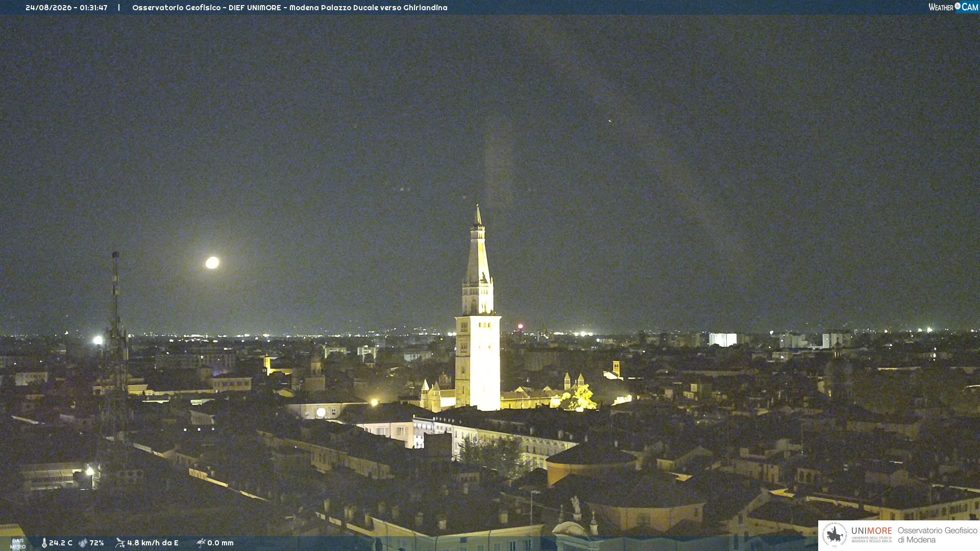Screen dimensions: 980x551
Task: Click the Osservatorio Geofisico di Modena label
Action: [937, 535]
